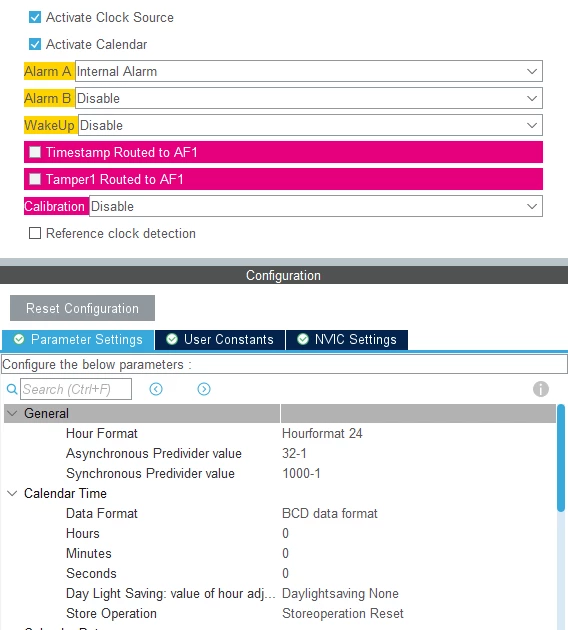Click Reset Configuration button

[82, 308]
